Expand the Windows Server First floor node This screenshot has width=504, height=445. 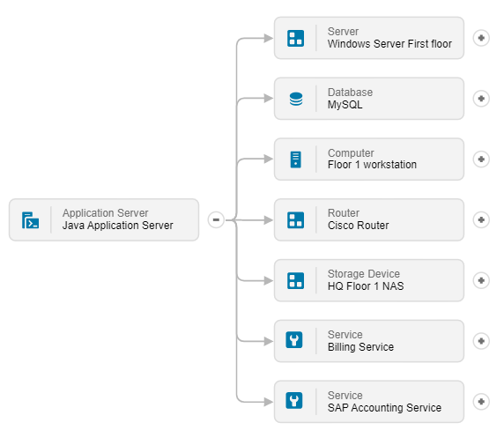tap(481, 38)
